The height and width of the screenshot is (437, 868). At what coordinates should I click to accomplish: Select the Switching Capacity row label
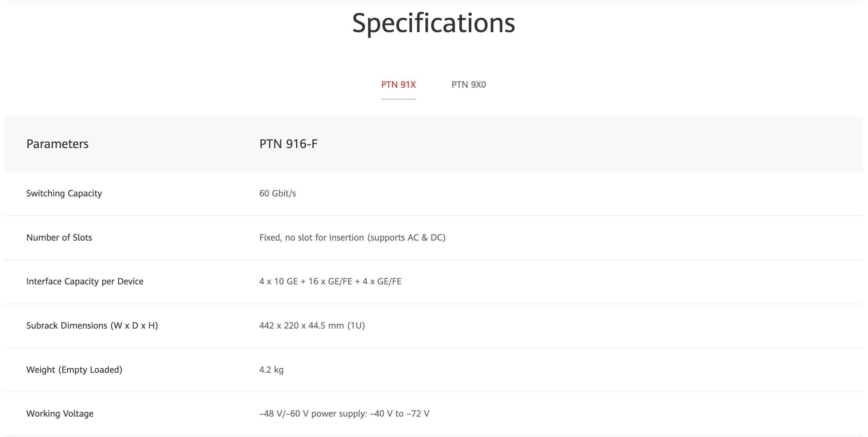click(64, 193)
